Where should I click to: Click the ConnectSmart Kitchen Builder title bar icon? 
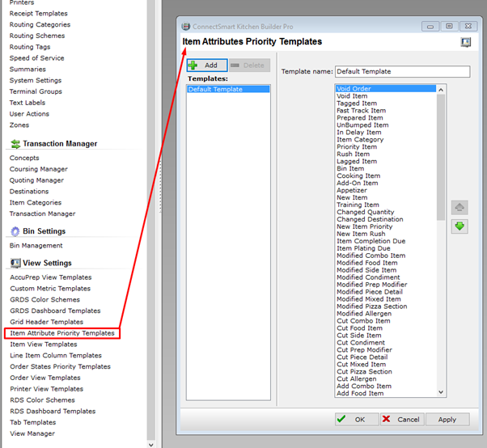(185, 27)
